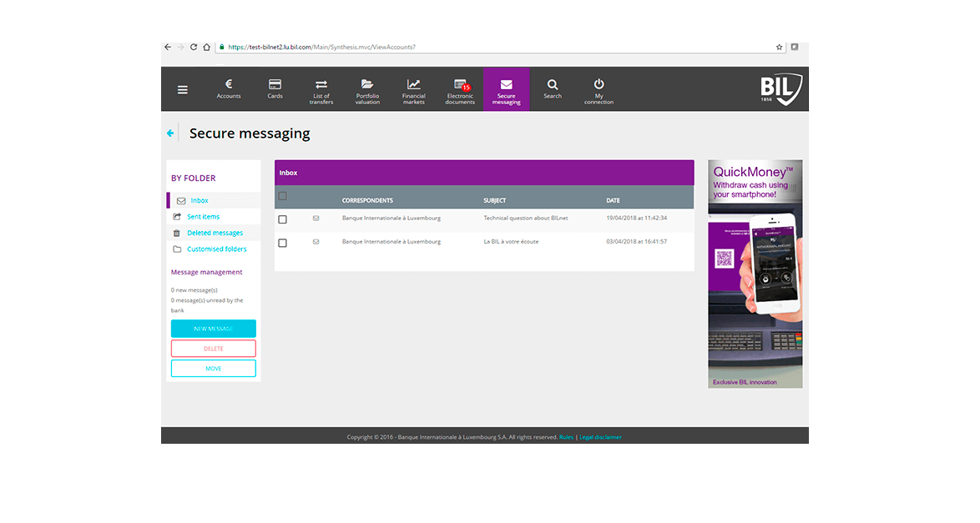This screenshot has width=980, height=523.
Task: Click envelope icon of Technical question message
Action: 316,218
